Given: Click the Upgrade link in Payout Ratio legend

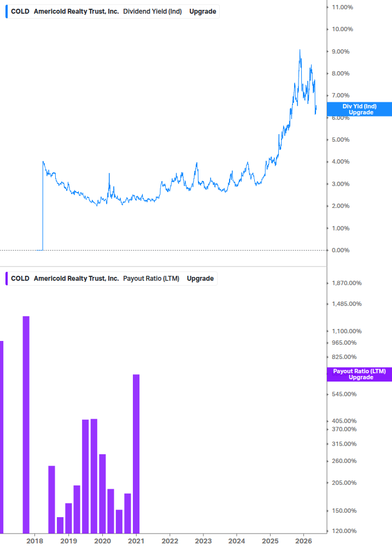Looking at the screenshot, I should pyautogui.click(x=200, y=279).
